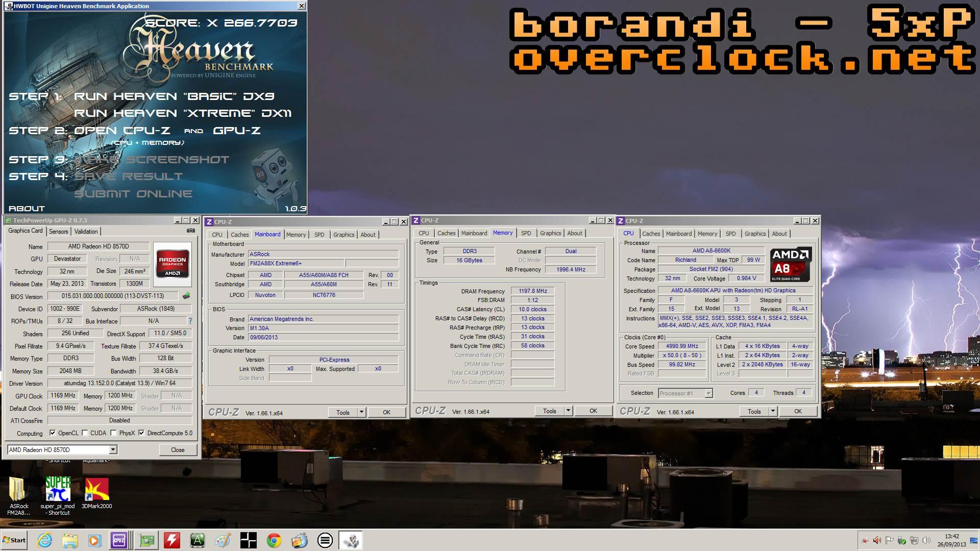Click Bus Interface question mark in GPU-Z
The image size is (980, 551).
tap(190, 321)
